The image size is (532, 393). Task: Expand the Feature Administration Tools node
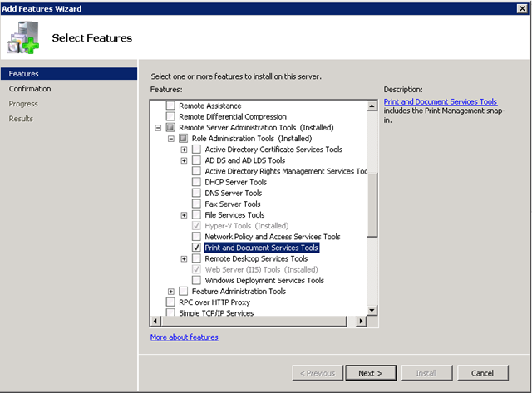[171, 292]
